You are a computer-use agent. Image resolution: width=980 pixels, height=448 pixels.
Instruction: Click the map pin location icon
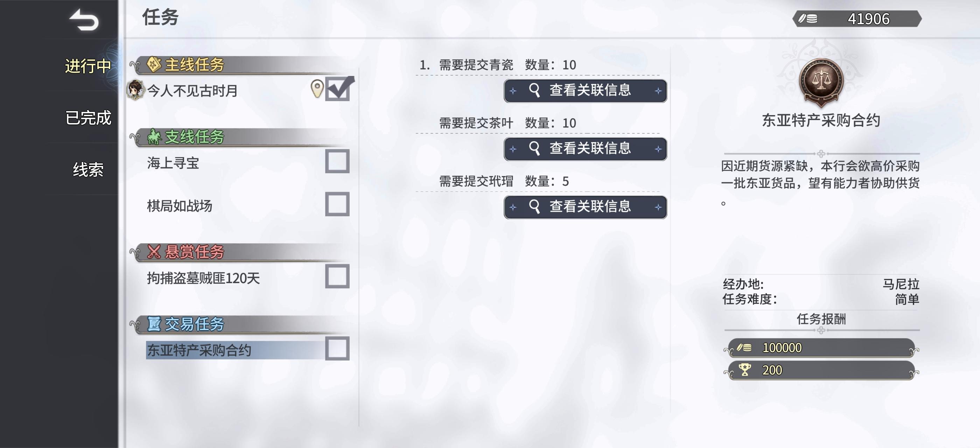click(317, 89)
